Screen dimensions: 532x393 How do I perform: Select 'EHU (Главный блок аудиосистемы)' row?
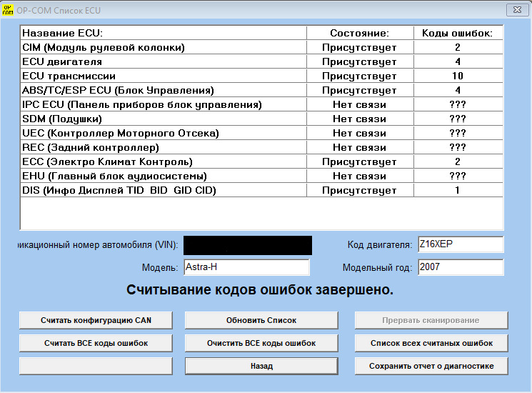(261, 176)
